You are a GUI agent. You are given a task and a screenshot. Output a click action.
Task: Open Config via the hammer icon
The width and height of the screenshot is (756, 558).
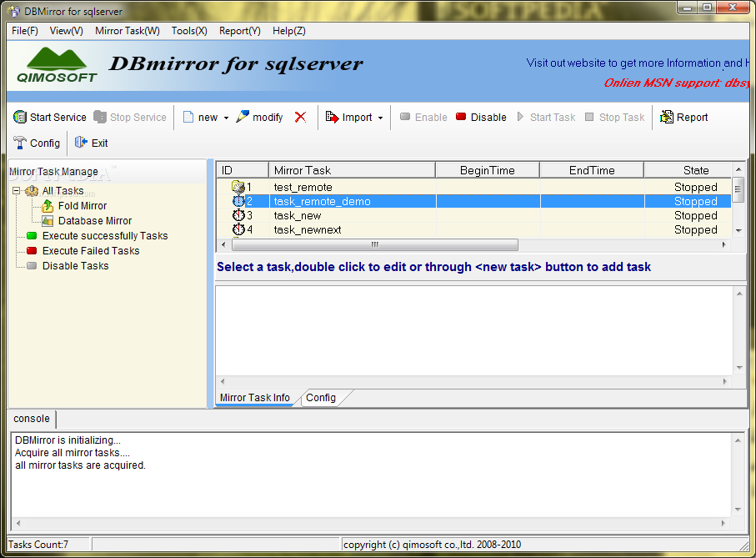click(x=20, y=143)
